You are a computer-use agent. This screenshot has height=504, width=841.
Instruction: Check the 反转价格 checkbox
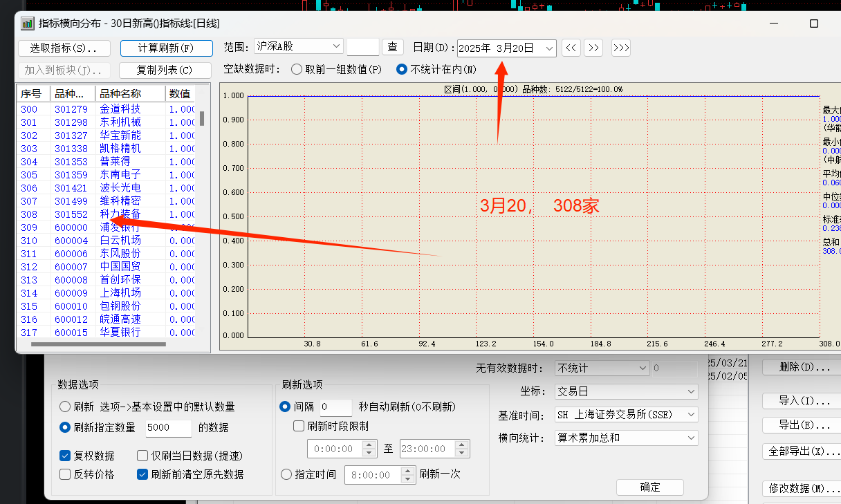(65, 474)
